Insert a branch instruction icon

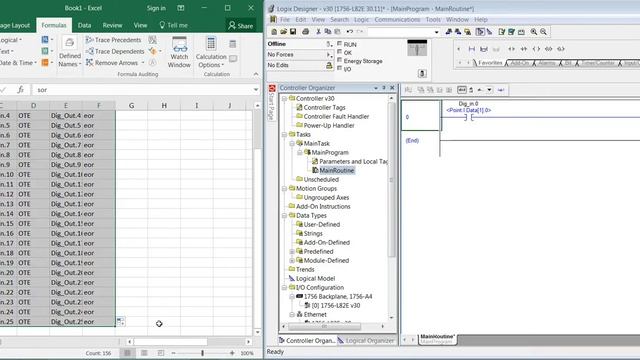click(x=484, y=49)
